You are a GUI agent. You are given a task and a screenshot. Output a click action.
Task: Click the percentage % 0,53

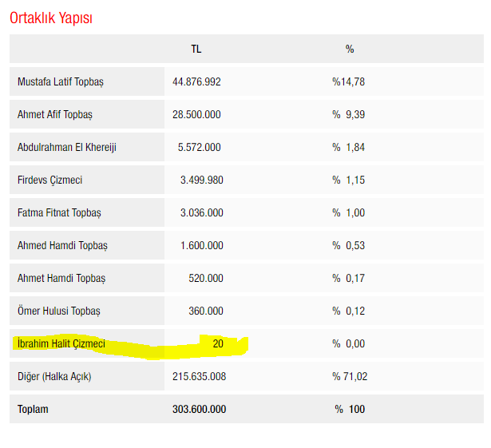[x=349, y=246]
